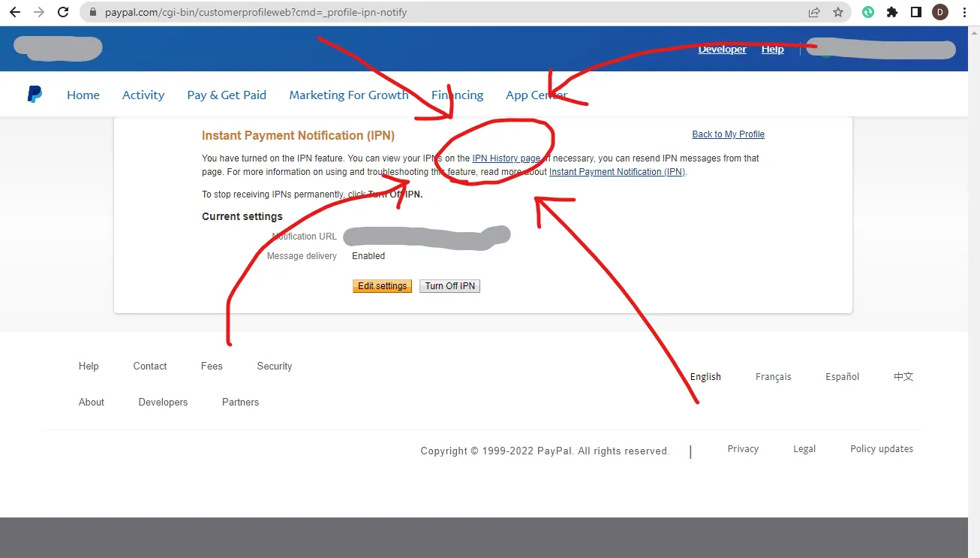The image size is (980, 558).
Task: Open the footer About link
Action: tap(92, 403)
